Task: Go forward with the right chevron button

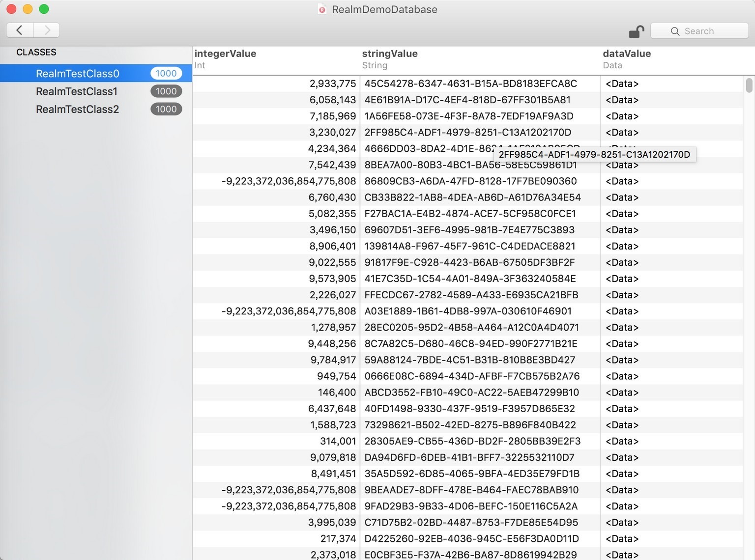Action: point(47,30)
